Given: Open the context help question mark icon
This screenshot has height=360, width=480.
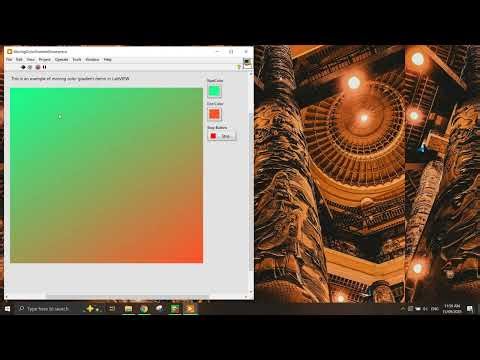Looking at the screenshot, I should coord(239,67).
